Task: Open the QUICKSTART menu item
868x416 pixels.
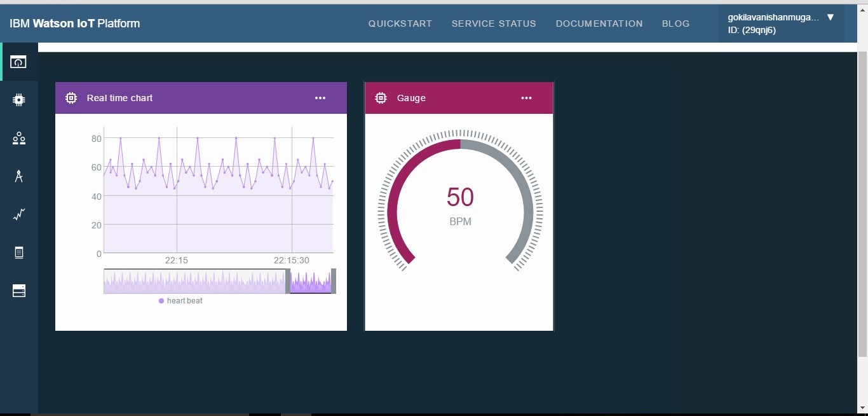Action: tap(400, 24)
